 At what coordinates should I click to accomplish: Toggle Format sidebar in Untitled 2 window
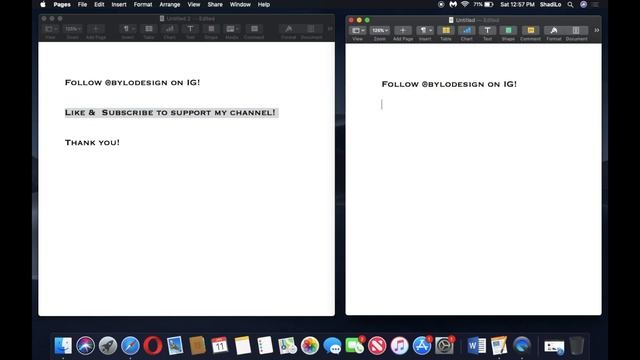[x=289, y=29]
